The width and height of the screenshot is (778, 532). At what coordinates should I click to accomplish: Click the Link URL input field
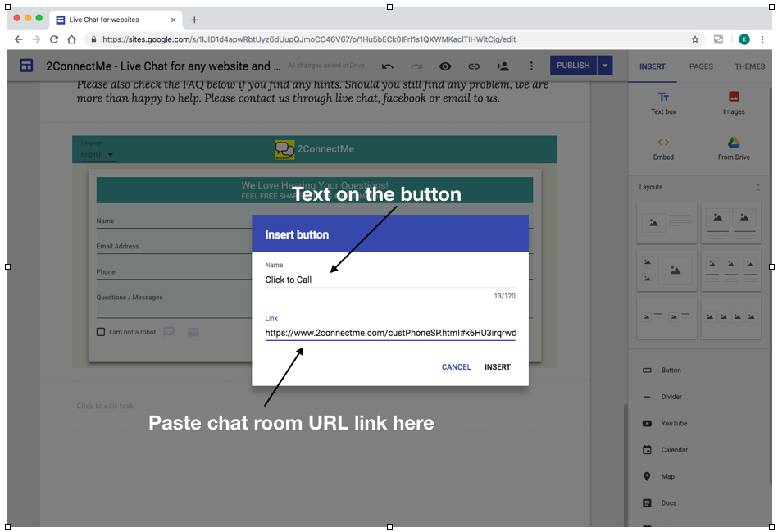(389, 334)
